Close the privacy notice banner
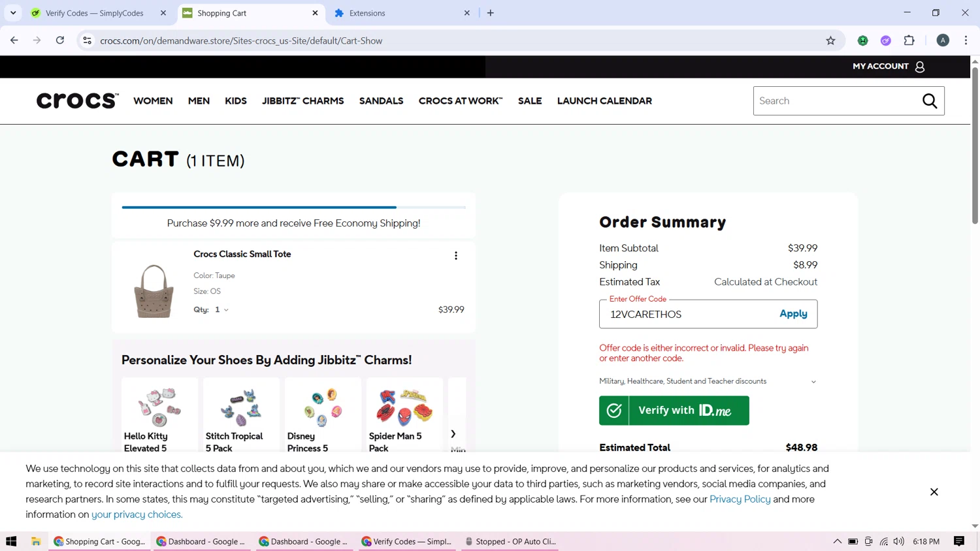Image resolution: width=980 pixels, height=551 pixels. (934, 492)
